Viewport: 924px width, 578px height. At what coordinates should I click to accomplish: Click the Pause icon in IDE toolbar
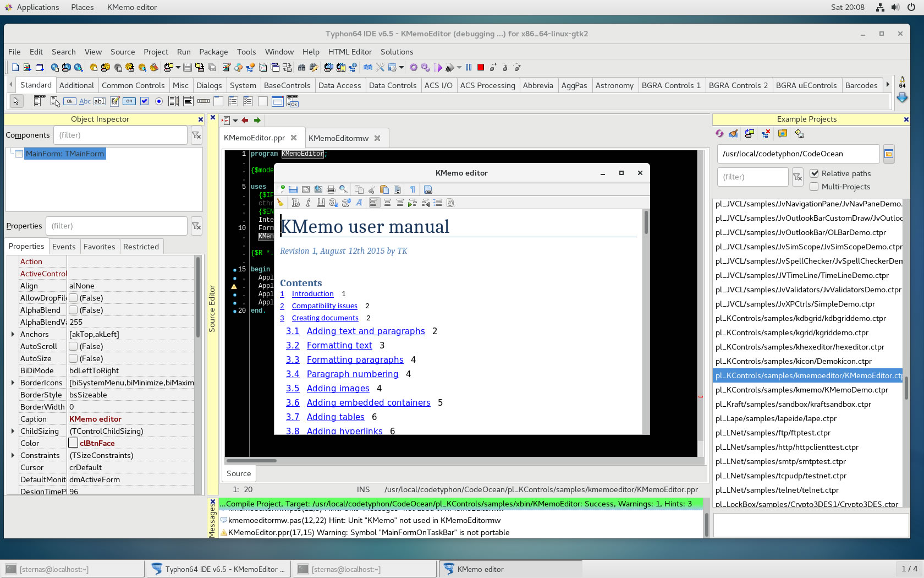point(469,67)
